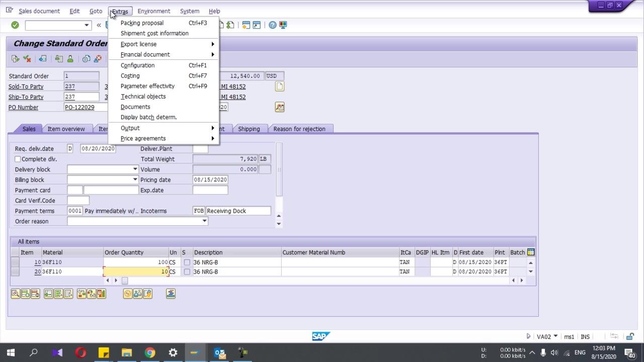Viewport: 644px width, 362px height.
Task: Click the Orders clock-sheet icon
Action: pyautogui.click(x=86, y=59)
